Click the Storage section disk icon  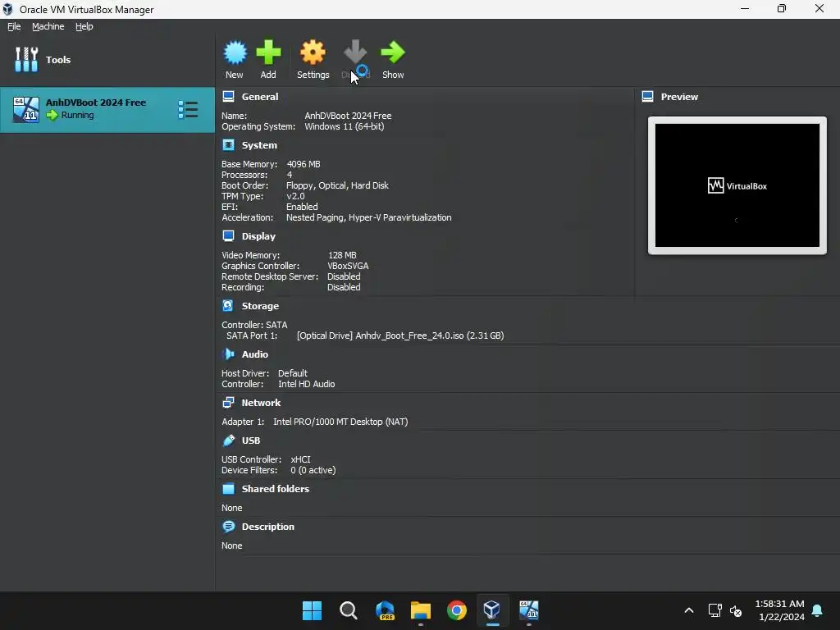pos(228,305)
